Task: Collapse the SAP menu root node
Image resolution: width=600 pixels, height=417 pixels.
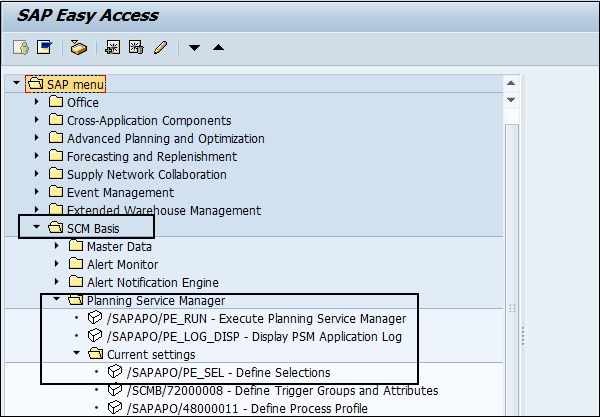Action: 16,84
